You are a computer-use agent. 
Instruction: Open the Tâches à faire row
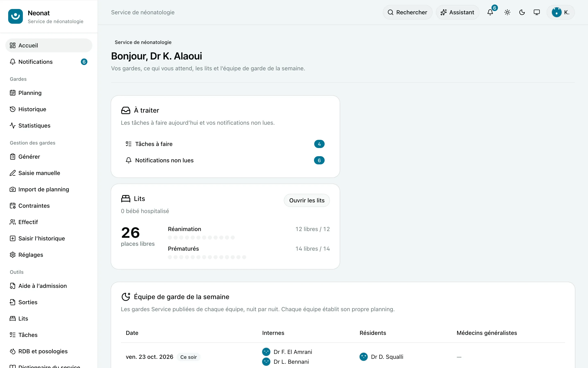tap(225, 144)
